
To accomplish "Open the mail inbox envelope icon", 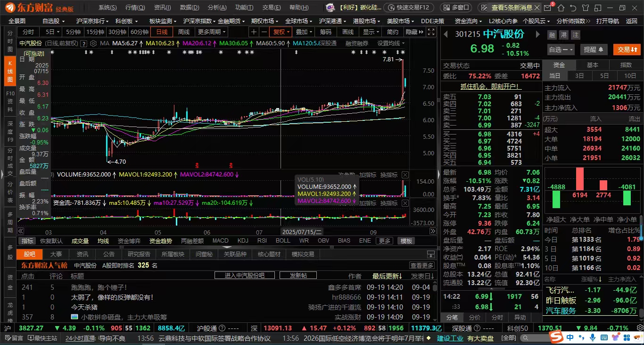I will point(547,8).
